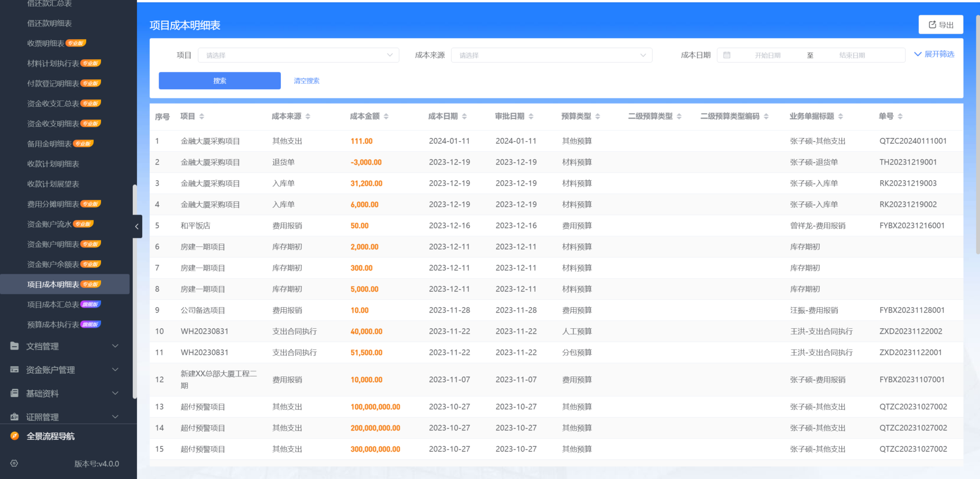Click the 证照管理 badge icon
Viewport: 980px width, 479px height.
(14, 417)
